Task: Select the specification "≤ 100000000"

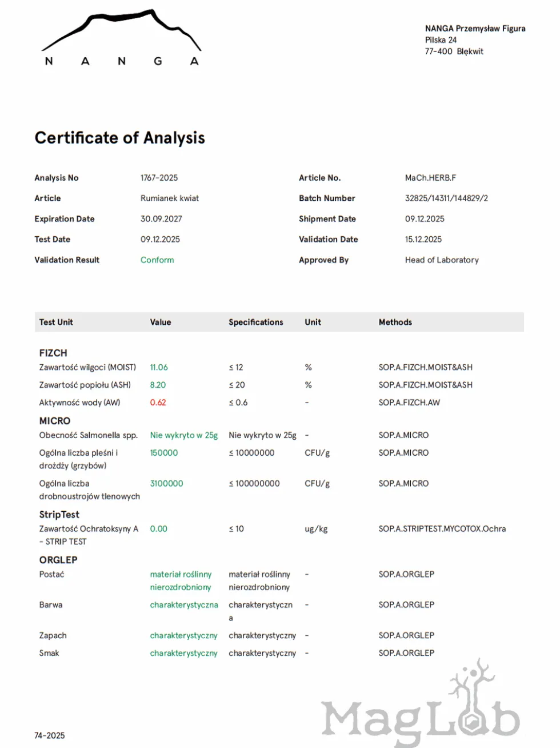Action: point(254,484)
